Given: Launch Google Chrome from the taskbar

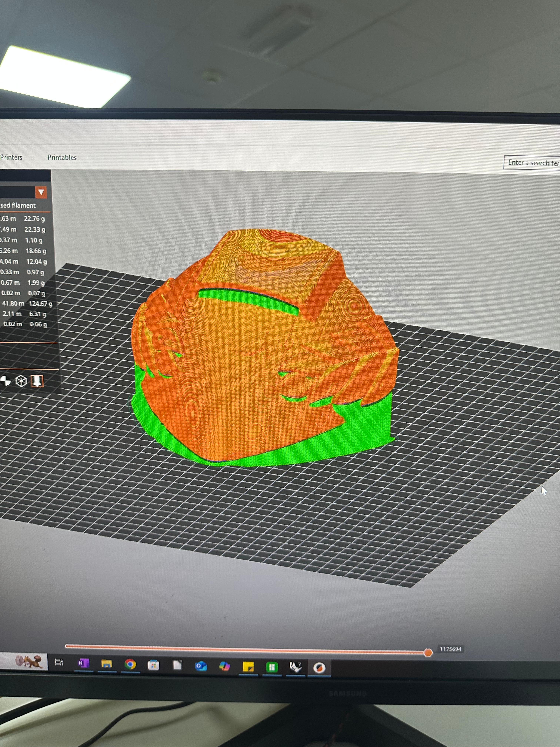Looking at the screenshot, I should 131,664.
